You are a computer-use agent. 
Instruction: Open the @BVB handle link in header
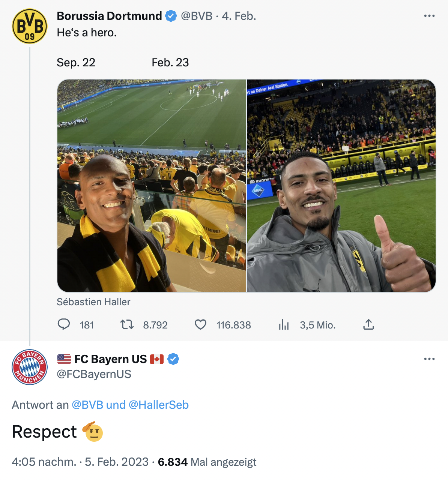pos(197,16)
